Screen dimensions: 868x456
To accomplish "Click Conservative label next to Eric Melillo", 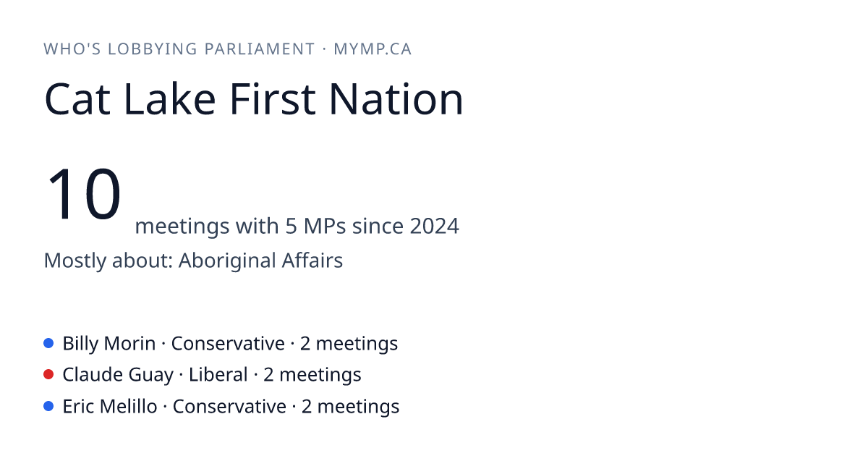I will pyautogui.click(x=229, y=407).
